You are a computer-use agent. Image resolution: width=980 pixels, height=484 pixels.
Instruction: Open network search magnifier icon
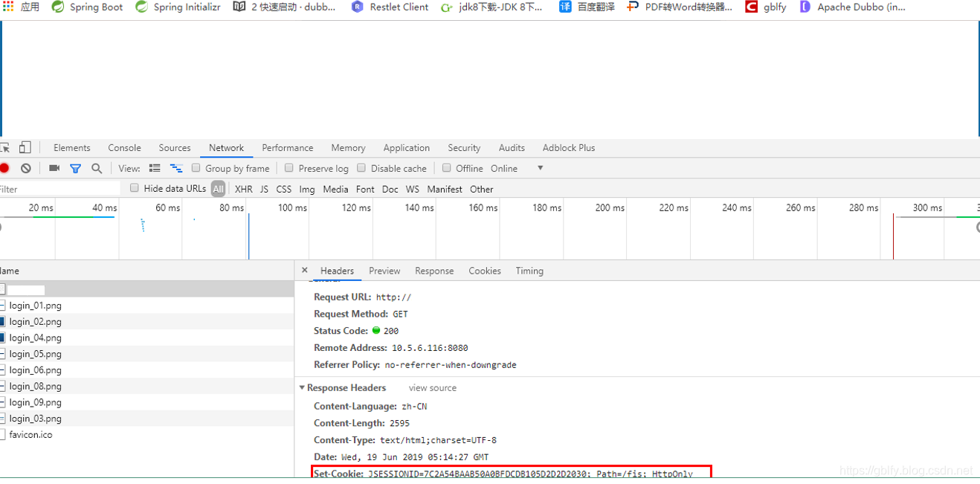click(97, 168)
